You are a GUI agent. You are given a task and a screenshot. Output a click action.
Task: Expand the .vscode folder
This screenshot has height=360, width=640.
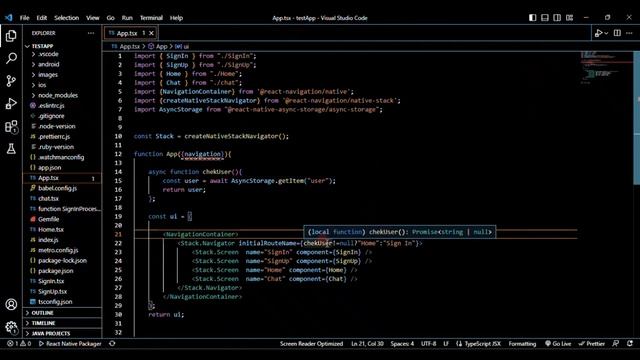[48, 54]
